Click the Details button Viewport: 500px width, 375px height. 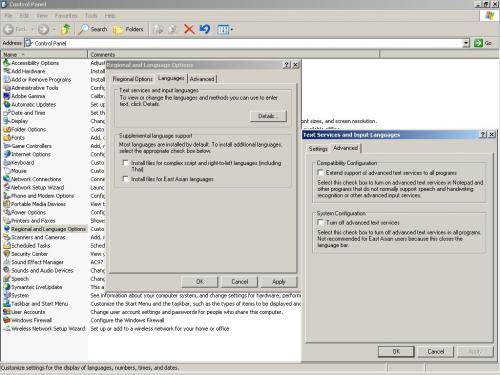[x=268, y=116]
